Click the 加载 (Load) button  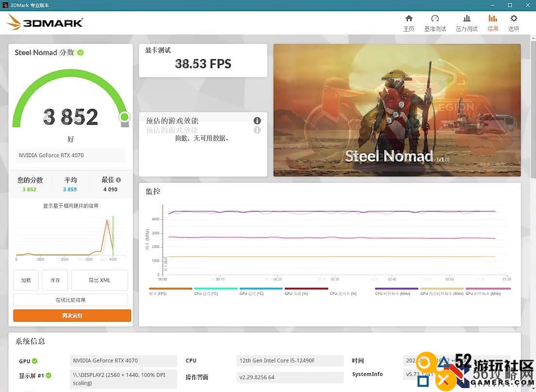pos(26,280)
